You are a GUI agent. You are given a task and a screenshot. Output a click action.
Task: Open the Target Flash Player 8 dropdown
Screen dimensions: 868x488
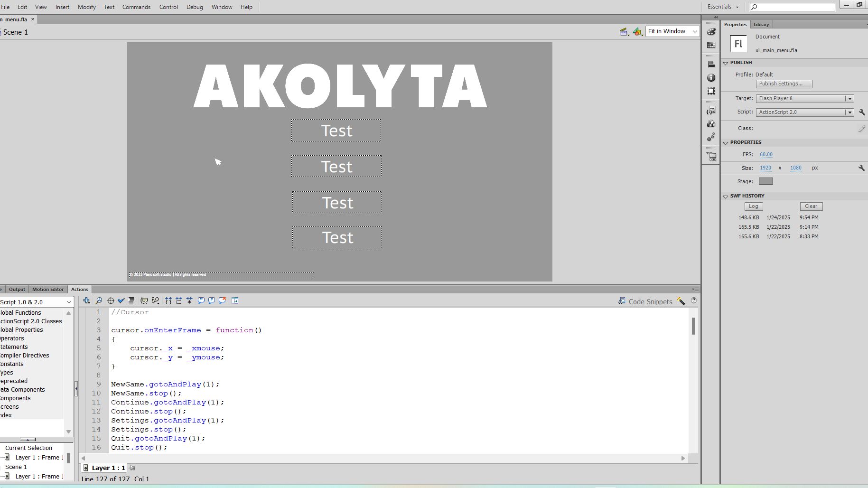coord(805,98)
